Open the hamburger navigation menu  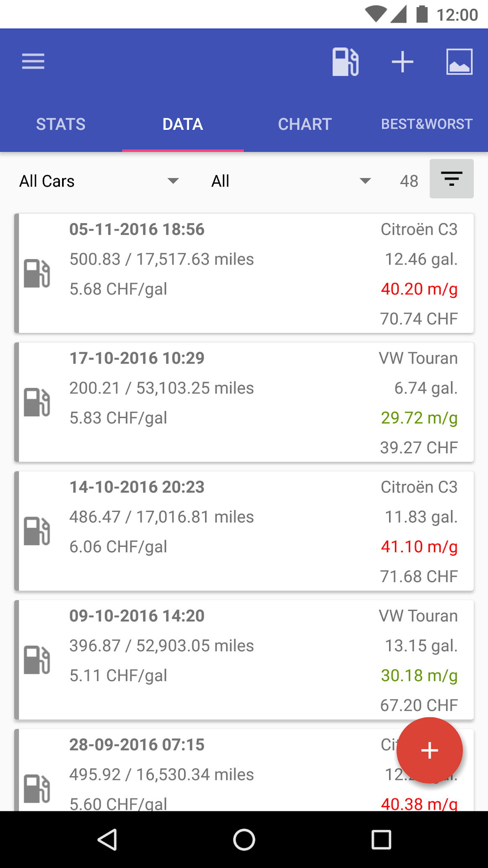coord(33,62)
